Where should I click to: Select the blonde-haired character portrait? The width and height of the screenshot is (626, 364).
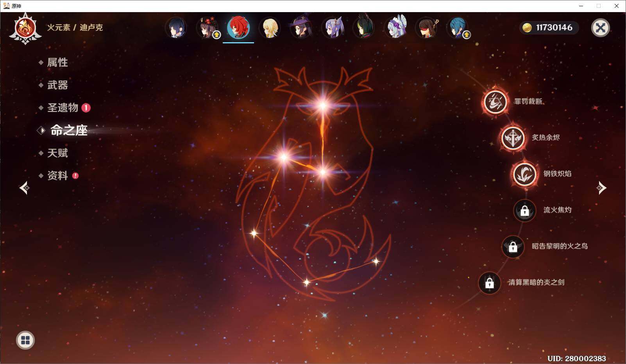coord(270,28)
